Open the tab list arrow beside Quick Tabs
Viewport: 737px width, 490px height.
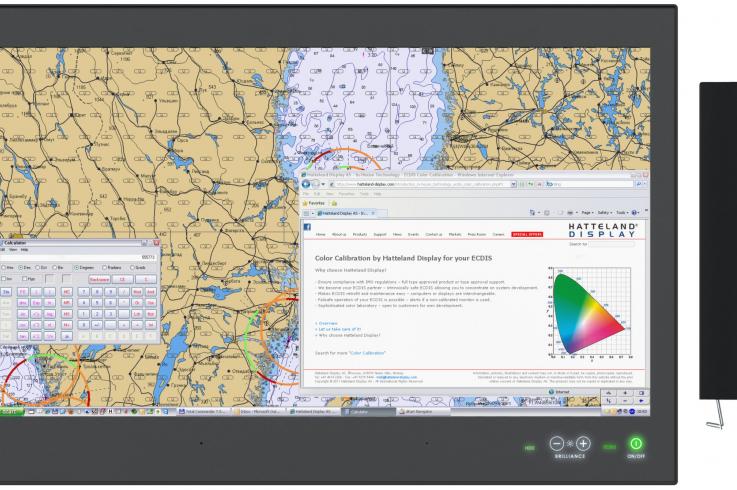(313, 213)
